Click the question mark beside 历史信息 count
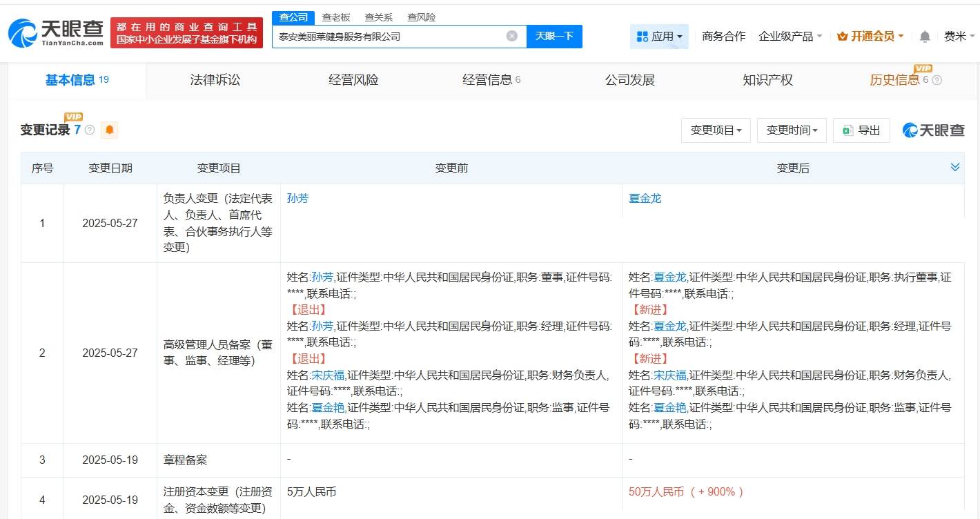 tap(937, 80)
